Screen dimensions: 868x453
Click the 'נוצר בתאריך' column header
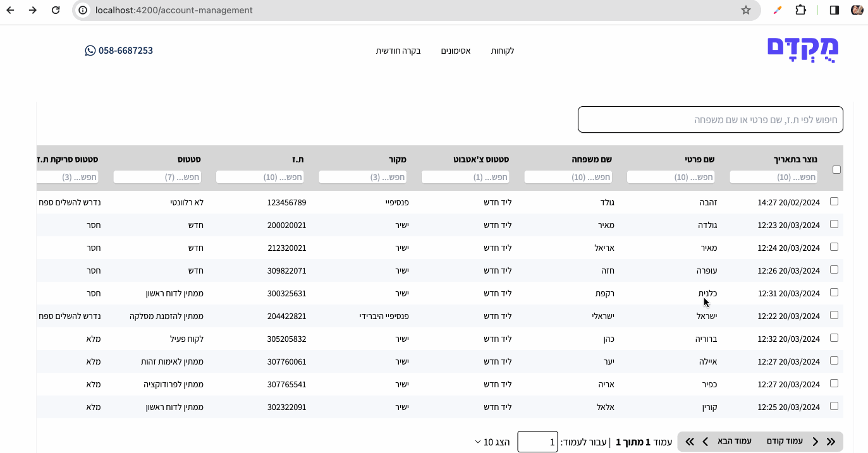795,159
